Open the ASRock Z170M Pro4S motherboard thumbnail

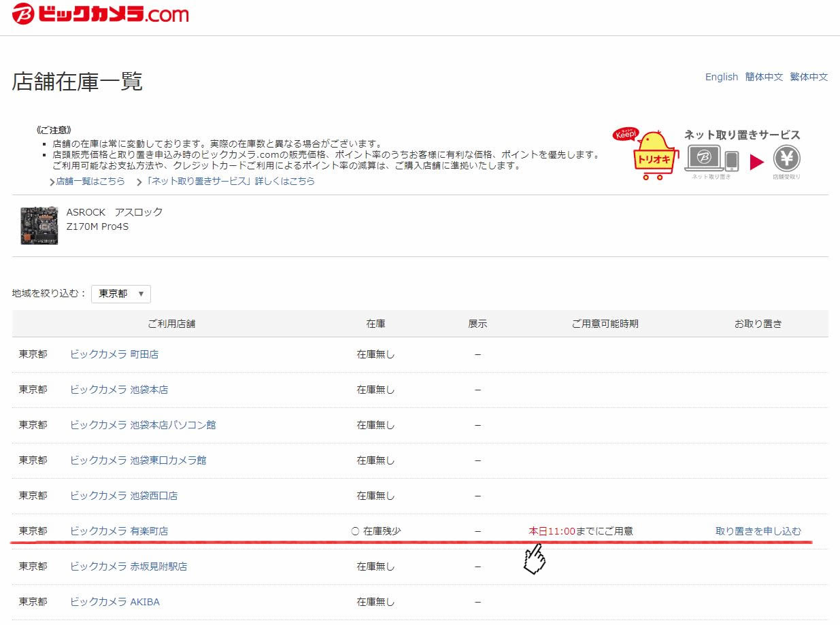(39, 226)
